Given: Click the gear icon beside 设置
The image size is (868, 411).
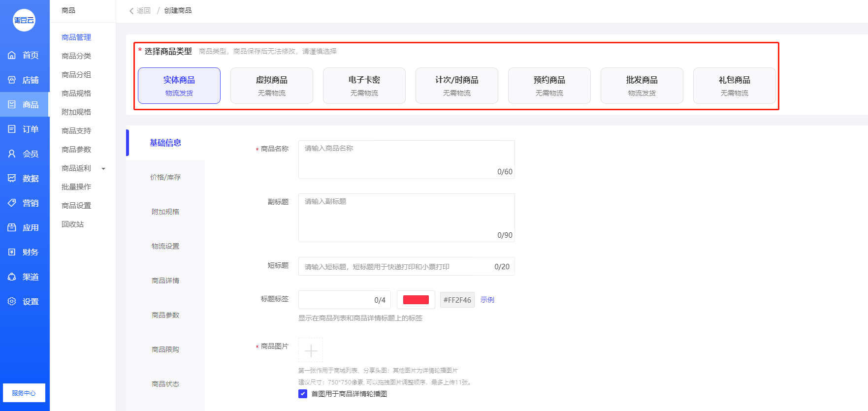Looking at the screenshot, I should point(12,301).
